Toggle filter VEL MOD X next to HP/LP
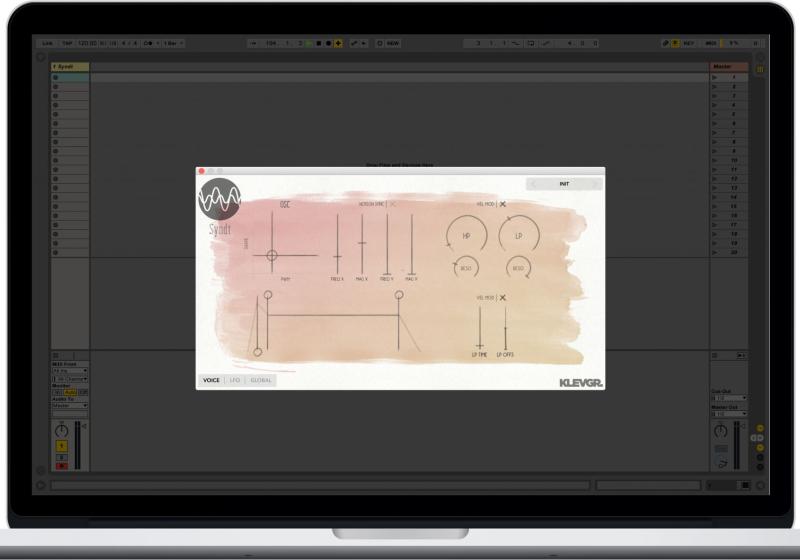The height and width of the screenshot is (560, 800). 503,204
